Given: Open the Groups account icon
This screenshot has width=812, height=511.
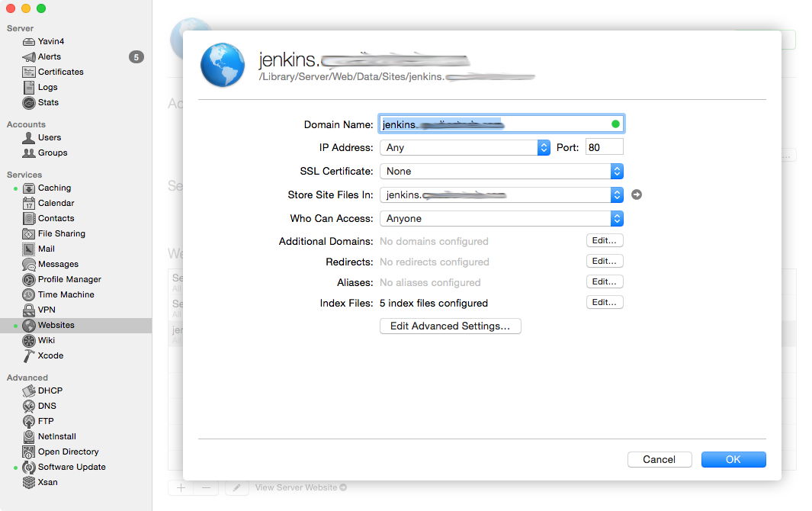Looking at the screenshot, I should 28,153.
